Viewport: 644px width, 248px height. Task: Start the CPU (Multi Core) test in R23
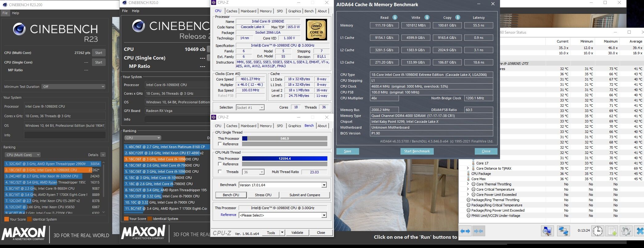99,53
